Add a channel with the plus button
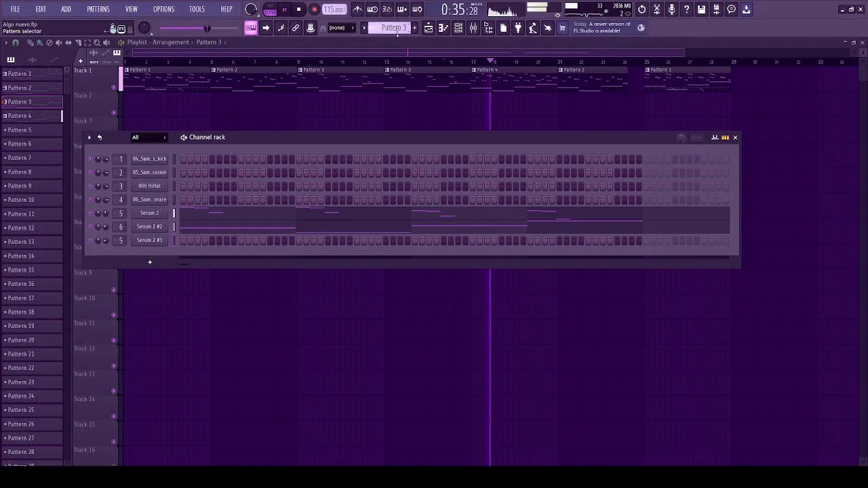The image size is (868, 488). click(x=150, y=262)
